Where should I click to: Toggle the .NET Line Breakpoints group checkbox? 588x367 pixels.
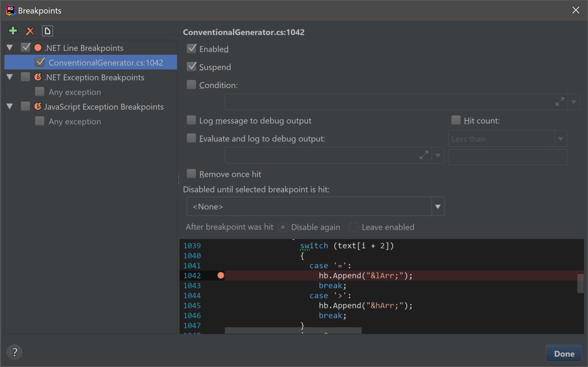(x=26, y=47)
